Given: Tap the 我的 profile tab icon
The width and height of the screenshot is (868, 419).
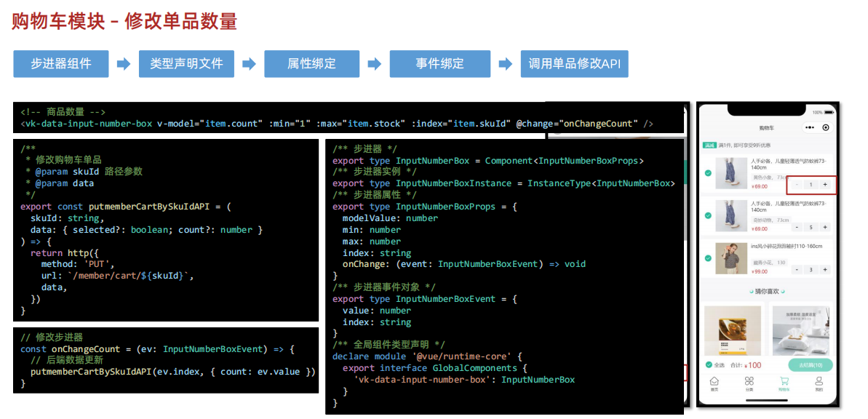Looking at the screenshot, I should [x=819, y=381].
